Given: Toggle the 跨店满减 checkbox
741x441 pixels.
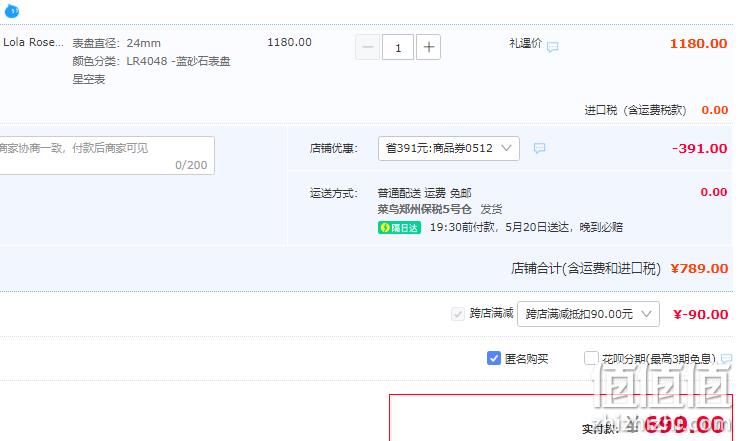Looking at the screenshot, I should pyautogui.click(x=457, y=313).
